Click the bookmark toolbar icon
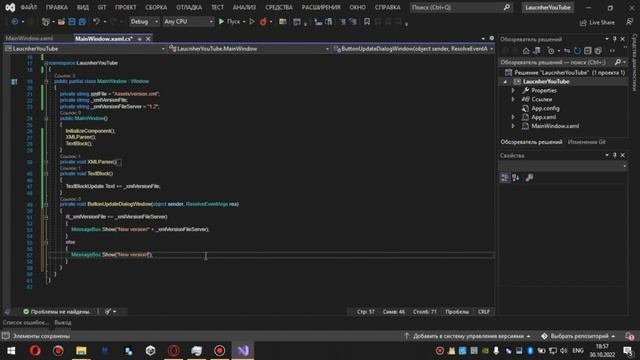Screen dimensions: 640x360 (x=367, y=22)
